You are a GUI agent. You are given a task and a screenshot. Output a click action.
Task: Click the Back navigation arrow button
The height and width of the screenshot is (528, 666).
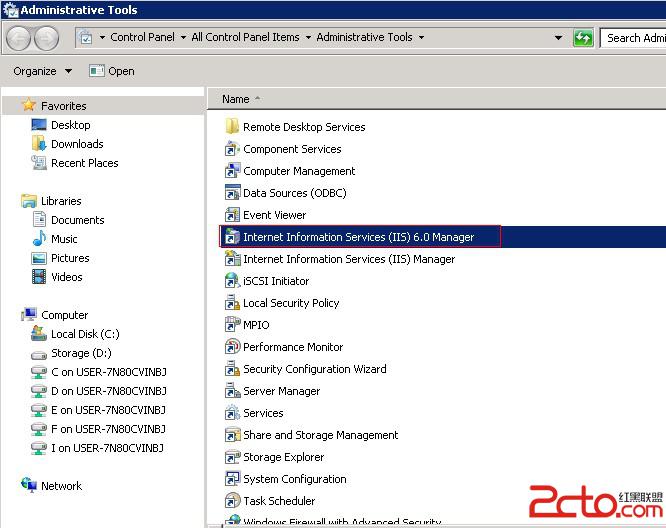[x=18, y=38]
